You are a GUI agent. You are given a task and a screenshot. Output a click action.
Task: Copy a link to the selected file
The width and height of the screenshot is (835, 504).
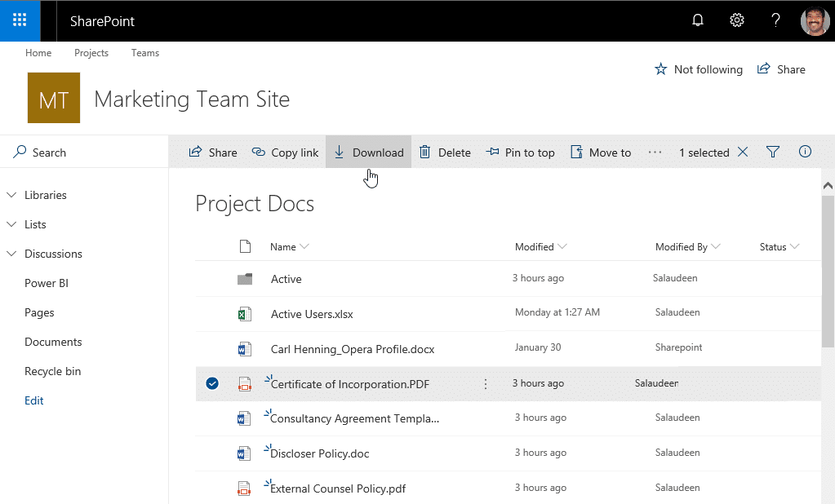click(285, 152)
